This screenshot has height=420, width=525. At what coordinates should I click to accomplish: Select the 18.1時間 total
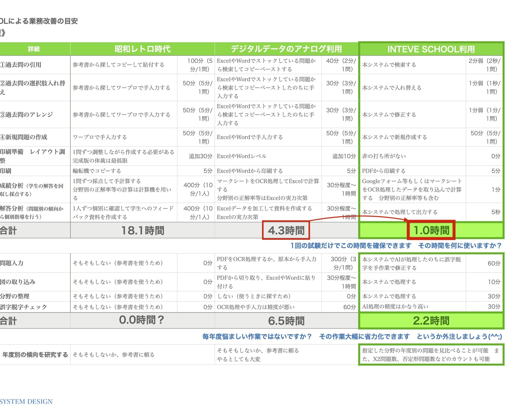click(143, 230)
